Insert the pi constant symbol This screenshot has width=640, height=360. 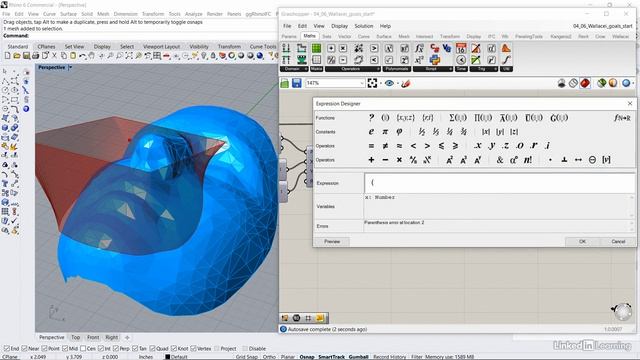[x=385, y=132]
